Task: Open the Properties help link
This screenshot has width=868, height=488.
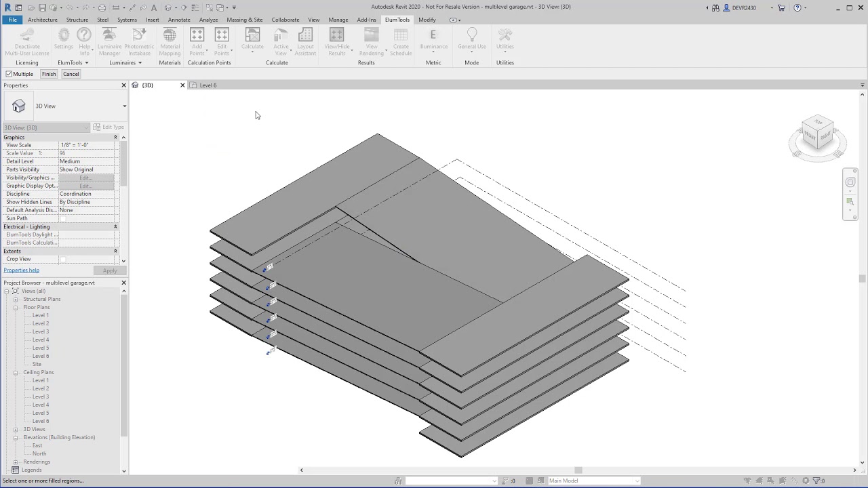Action: pyautogui.click(x=21, y=270)
